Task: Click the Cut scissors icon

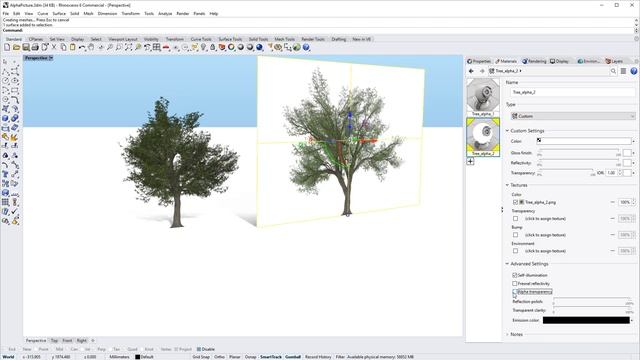Action: pos(54,47)
